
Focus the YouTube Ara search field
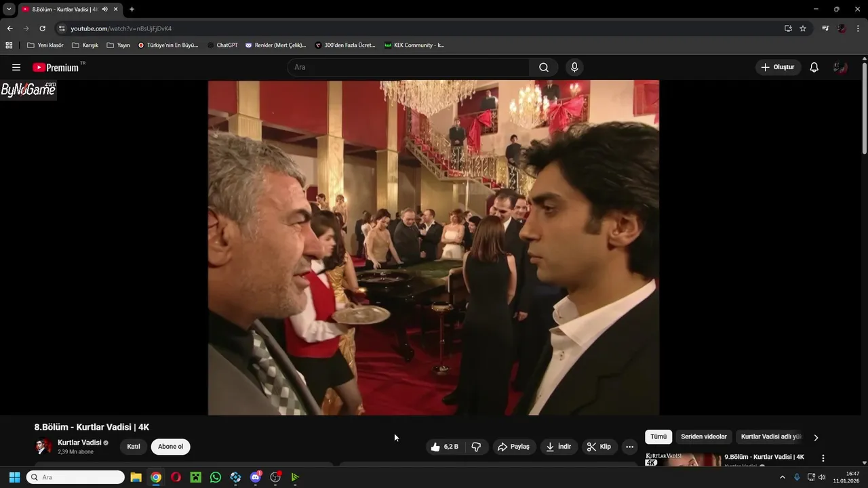pos(408,67)
